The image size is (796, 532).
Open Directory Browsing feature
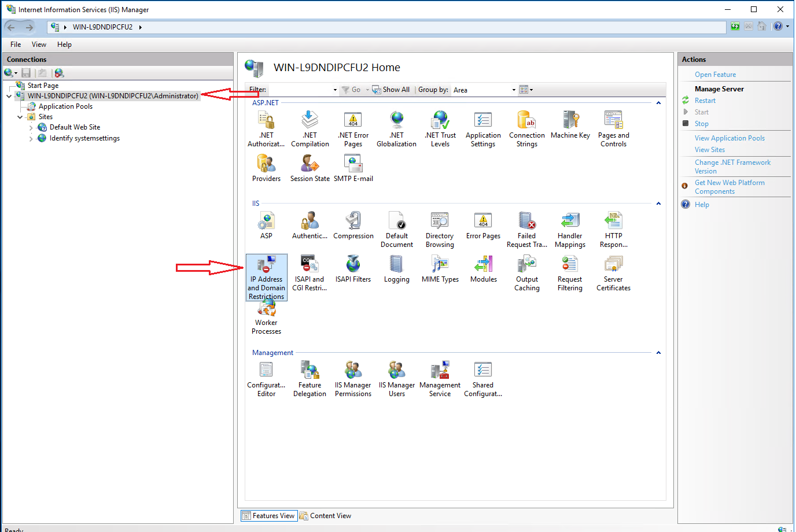point(440,230)
